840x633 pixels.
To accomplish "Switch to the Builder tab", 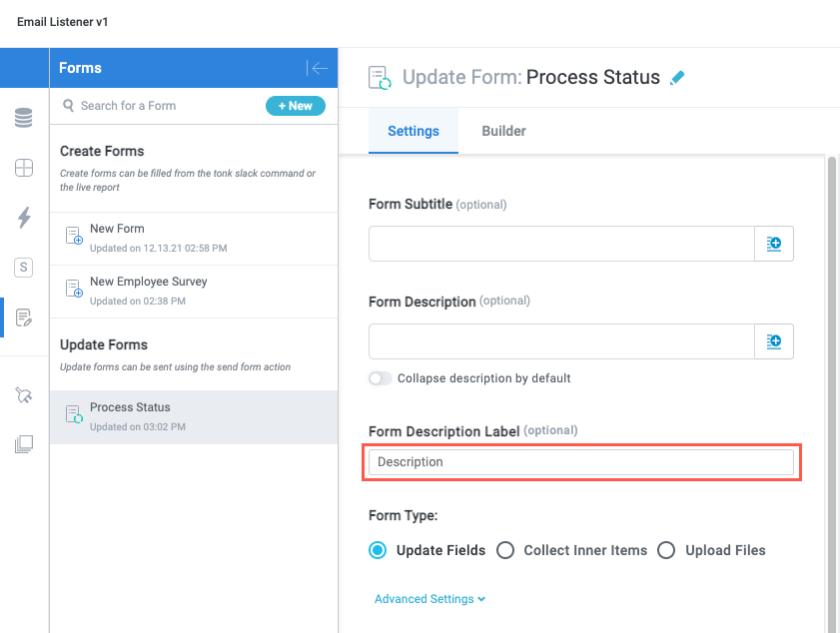I will (x=503, y=131).
